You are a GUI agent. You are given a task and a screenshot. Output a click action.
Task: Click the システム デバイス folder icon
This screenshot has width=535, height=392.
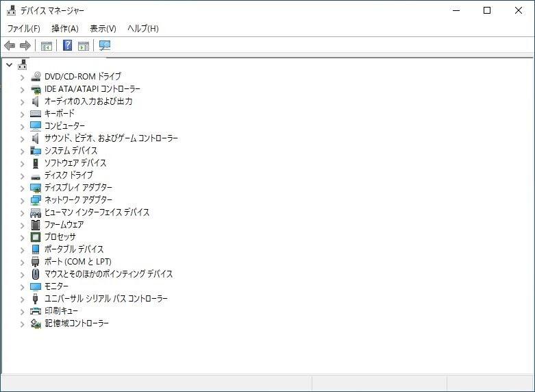click(x=36, y=151)
